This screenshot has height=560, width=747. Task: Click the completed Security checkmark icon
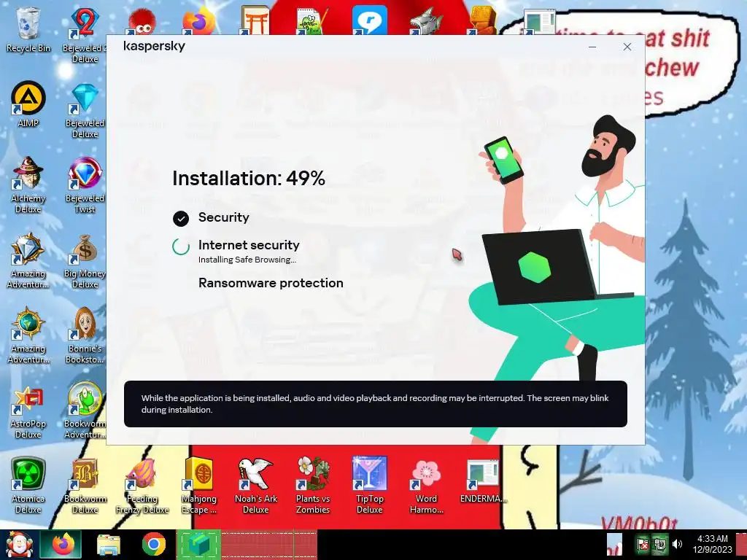tap(181, 218)
